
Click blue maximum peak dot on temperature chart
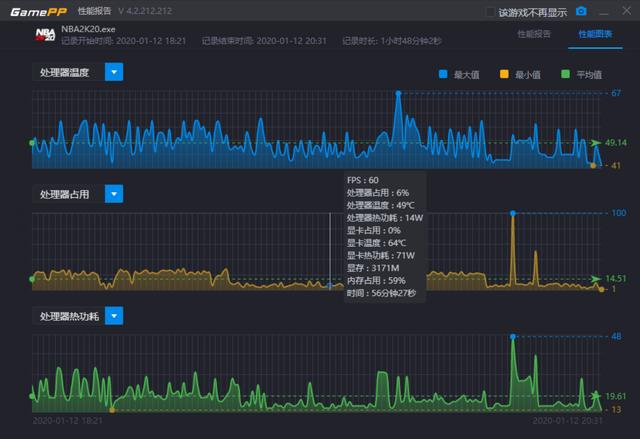pos(398,93)
